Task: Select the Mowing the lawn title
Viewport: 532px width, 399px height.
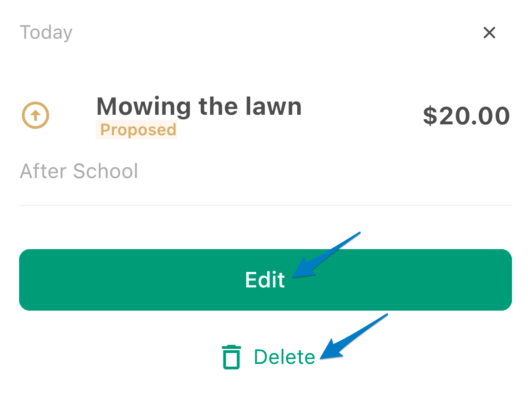Action: point(199,106)
